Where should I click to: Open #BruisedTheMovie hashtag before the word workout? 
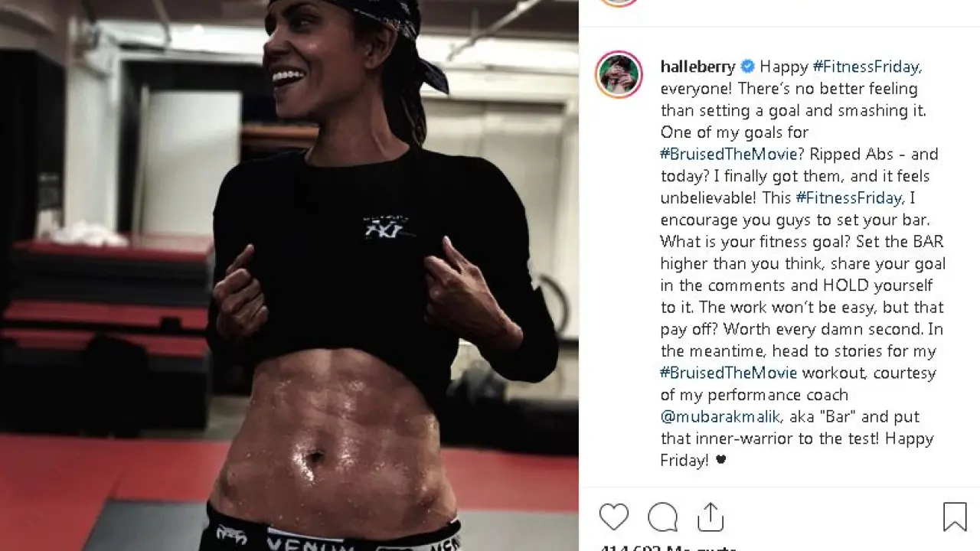(728, 373)
